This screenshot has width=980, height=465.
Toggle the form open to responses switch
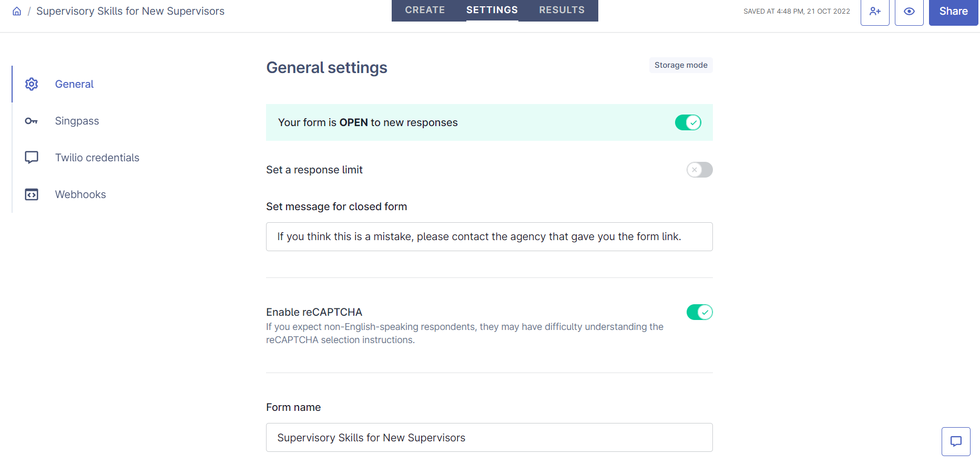coord(688,122)
